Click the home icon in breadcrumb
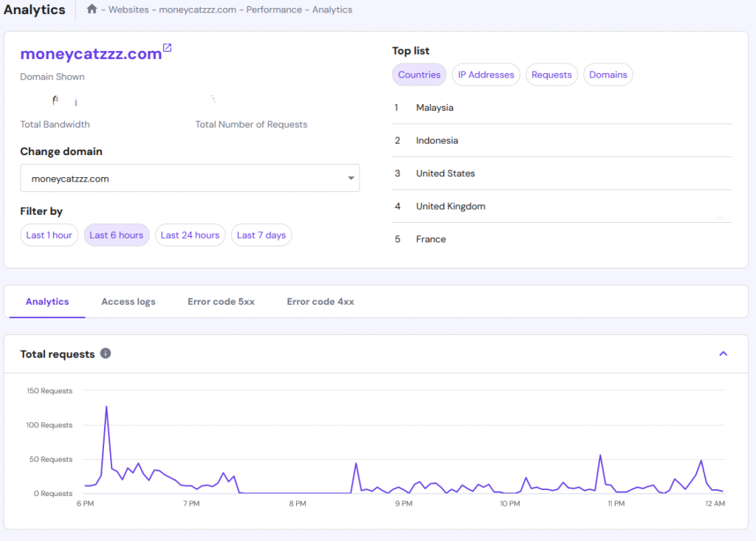The height and width of the screenshot is (541, 756). pos(92,9)
